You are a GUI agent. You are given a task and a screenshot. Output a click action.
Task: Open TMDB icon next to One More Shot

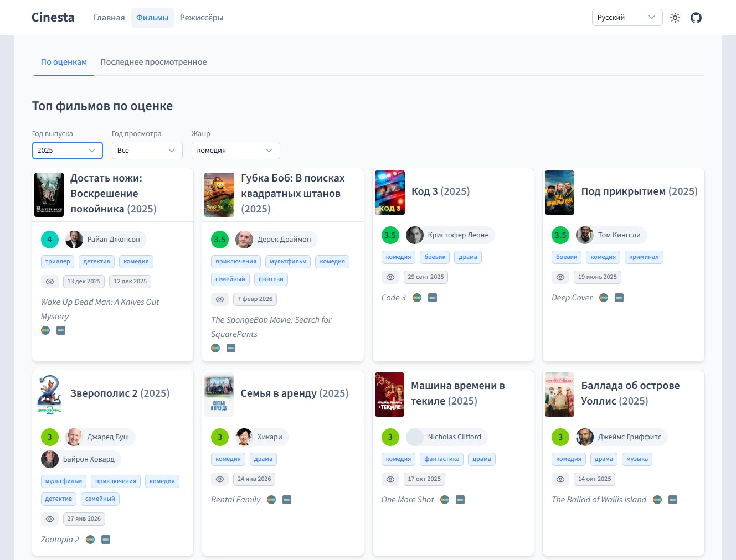pos(460,500)
